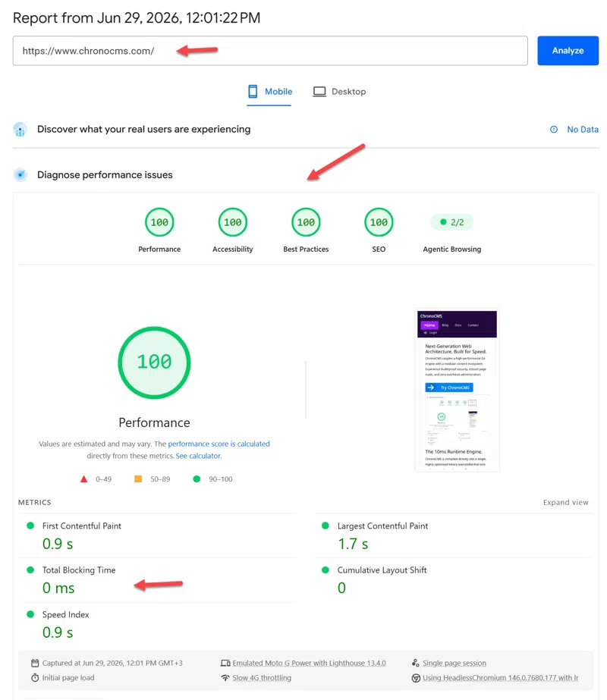Click the orange square 50–89 legend icon
The height and width of the screenshot is (700, 607).
(x=138, y=479)
